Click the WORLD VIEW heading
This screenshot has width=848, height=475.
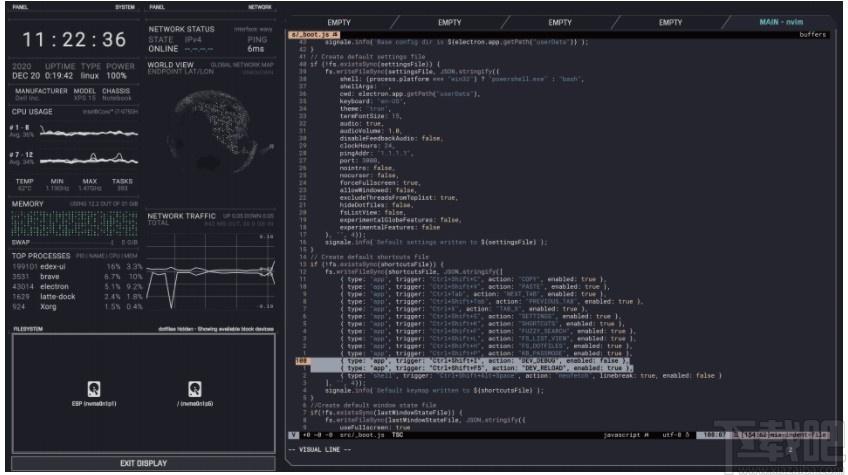(x=170, y=65)
